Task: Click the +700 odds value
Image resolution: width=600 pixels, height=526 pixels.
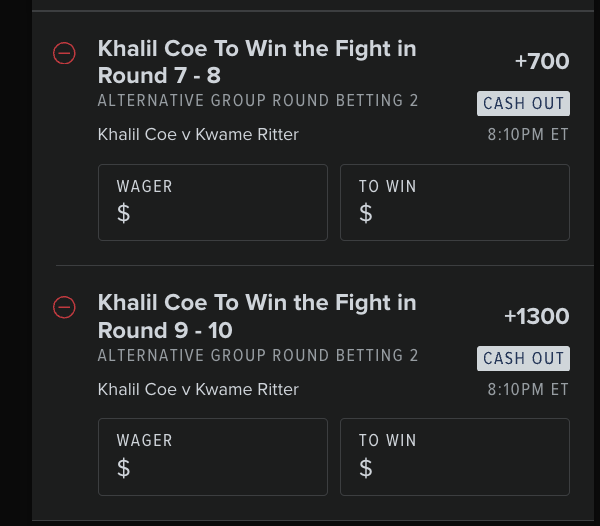Action: 542,62
